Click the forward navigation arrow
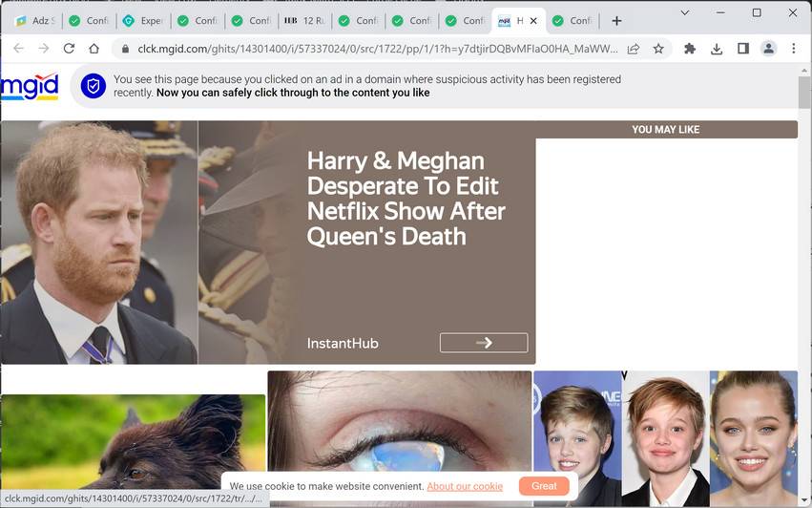This screenshot has width=812, height=508. click(x=44, y=49)
